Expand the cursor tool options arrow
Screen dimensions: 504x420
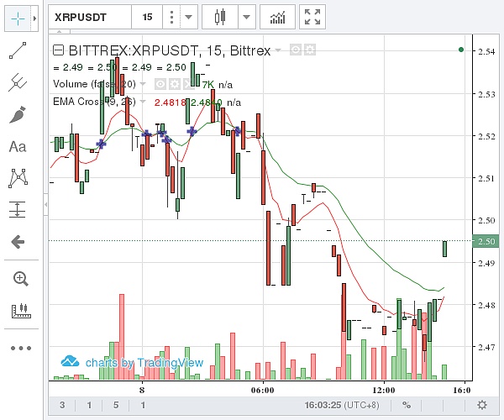[34, 19]
